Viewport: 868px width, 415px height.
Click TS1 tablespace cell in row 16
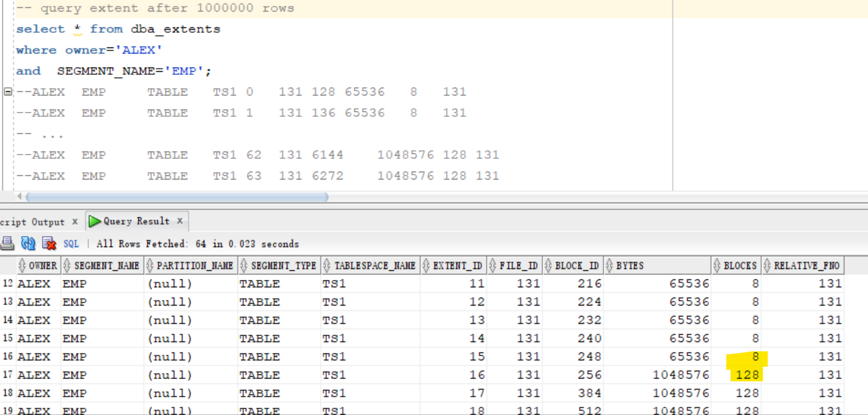point(370,357)
